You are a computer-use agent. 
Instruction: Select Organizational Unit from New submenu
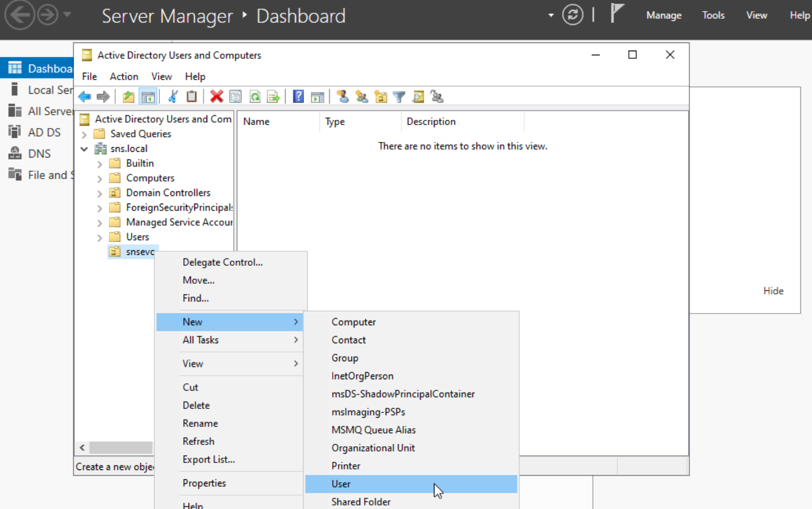coord(411,448)
